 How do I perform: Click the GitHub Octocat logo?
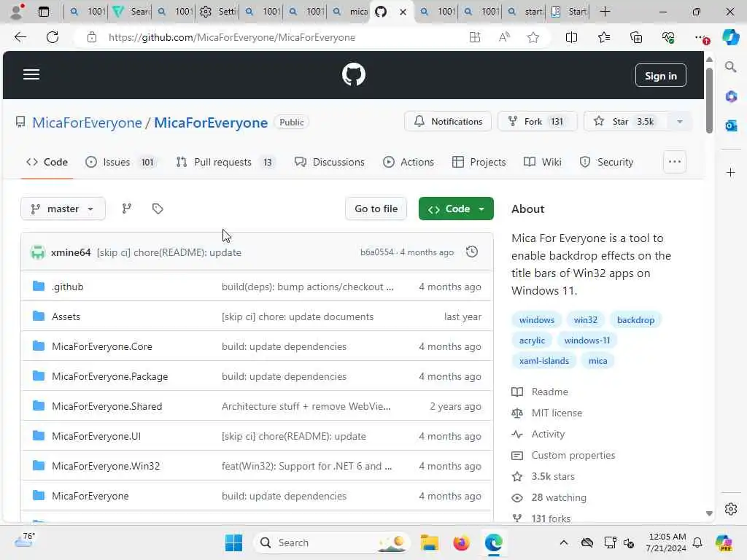click(354, 75)
